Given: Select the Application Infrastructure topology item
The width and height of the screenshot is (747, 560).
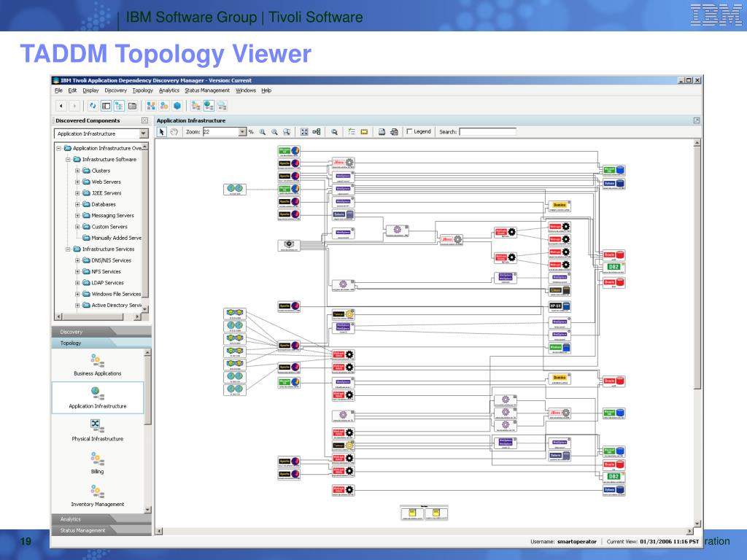Looking at the screenshot, I should click(97, 397).
